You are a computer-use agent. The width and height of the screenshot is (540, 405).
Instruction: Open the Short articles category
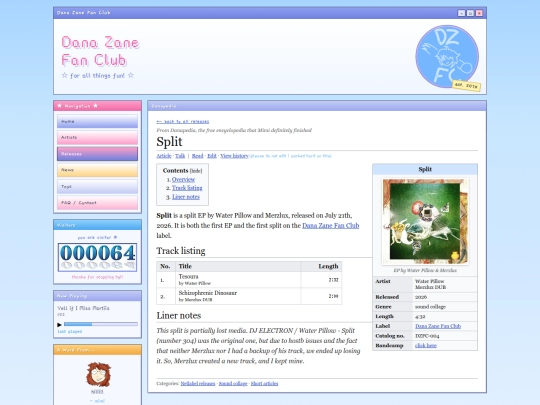tap(264, 384)
